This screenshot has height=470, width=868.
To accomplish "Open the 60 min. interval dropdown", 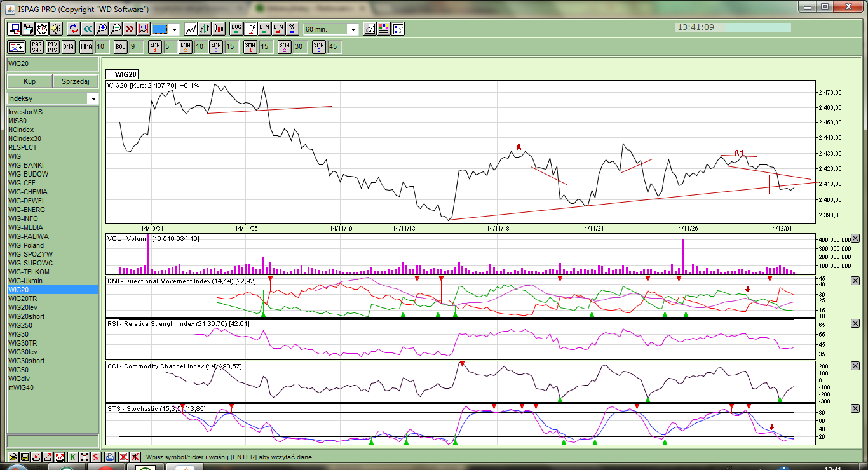I will tap(353, 29).
